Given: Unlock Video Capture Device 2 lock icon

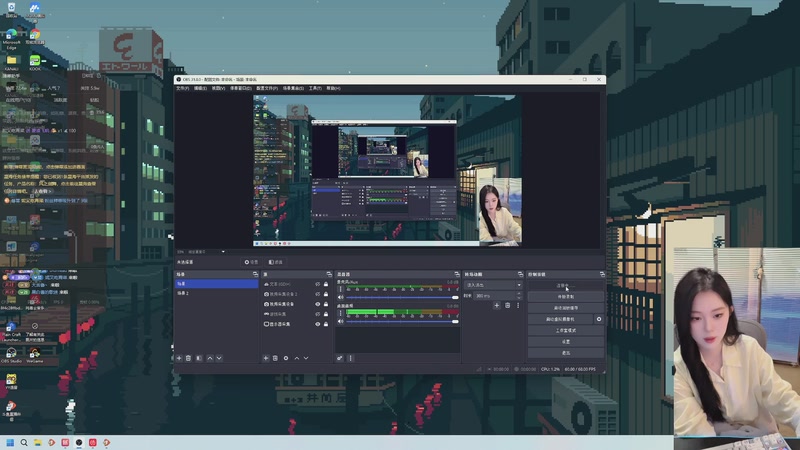Looking at the screenshot, I should point(326,294).
